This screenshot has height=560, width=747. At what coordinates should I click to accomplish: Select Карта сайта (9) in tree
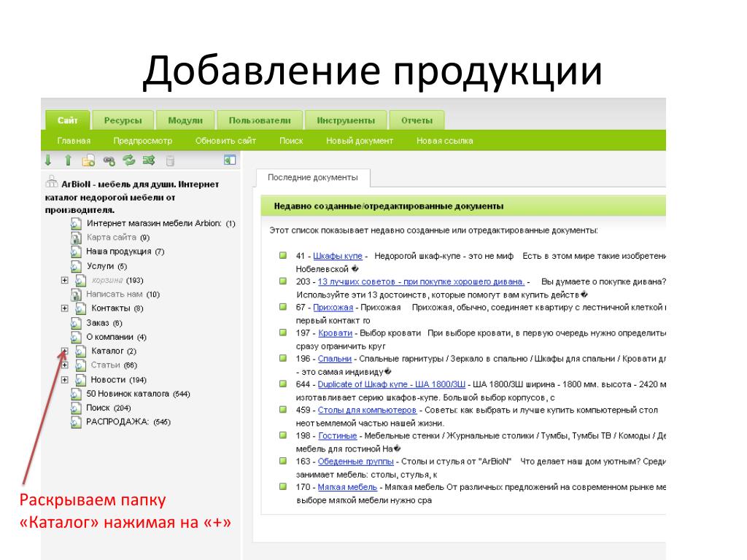(118, 237)
